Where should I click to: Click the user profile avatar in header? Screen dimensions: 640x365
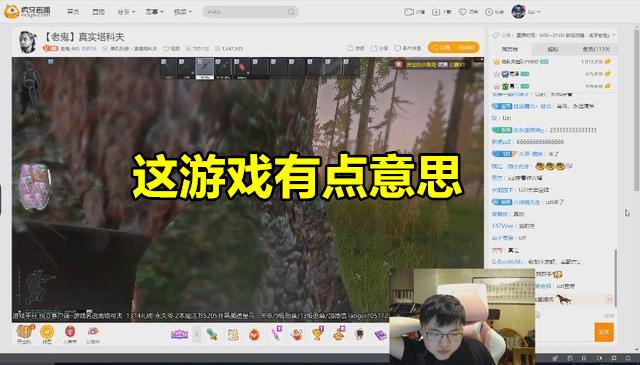[x=518, y=11]
